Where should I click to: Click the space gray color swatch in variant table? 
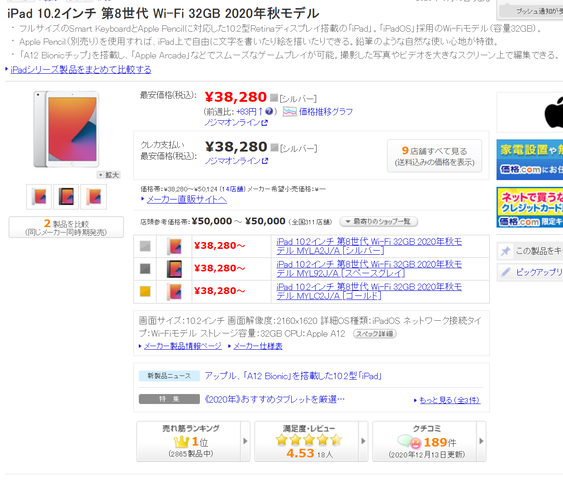tap(145, 269)
